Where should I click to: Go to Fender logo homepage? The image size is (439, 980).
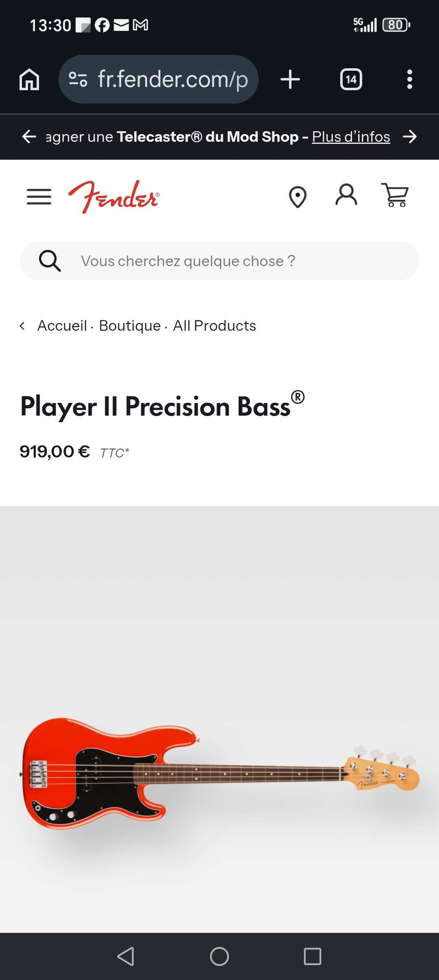[x=114, y=197]
